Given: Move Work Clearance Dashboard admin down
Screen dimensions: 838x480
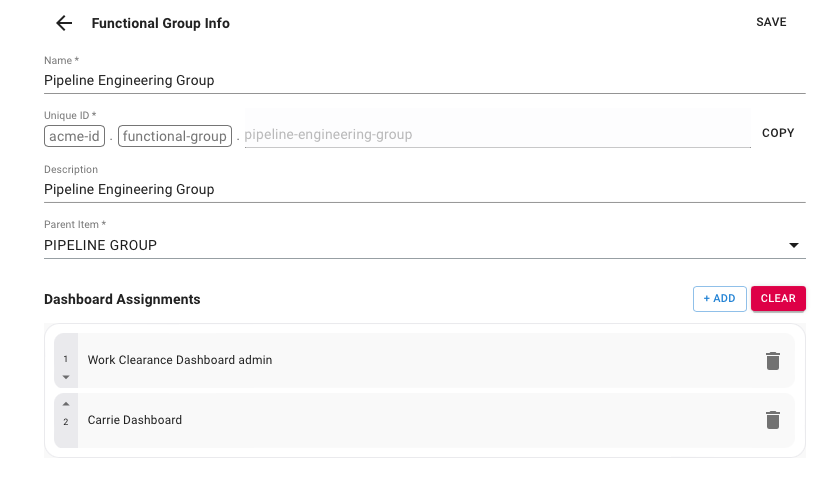Looking at the screenshot, I should pos(66,377).
